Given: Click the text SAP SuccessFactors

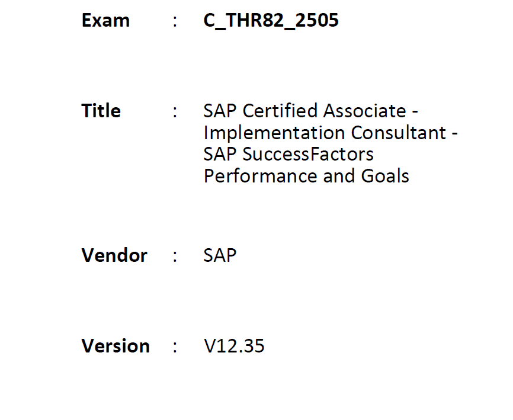Looking at the screenshot, I should [288, 154].
